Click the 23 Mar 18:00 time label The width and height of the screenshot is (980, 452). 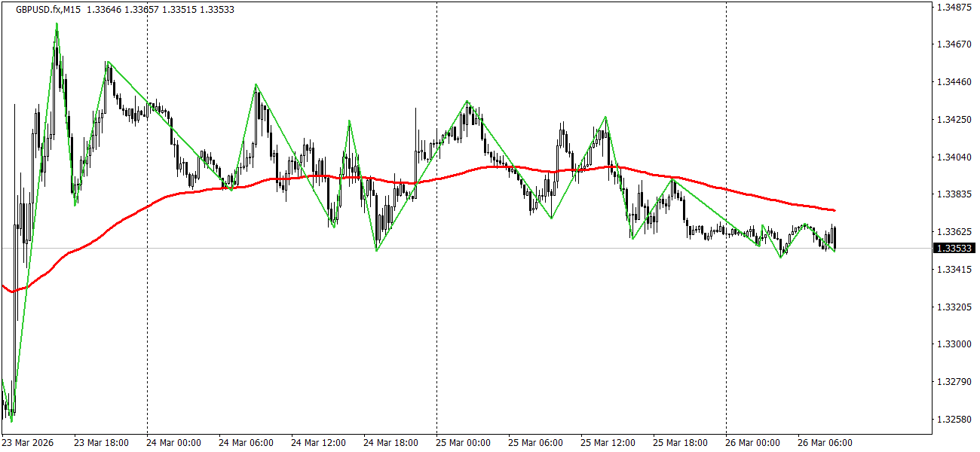101,443
